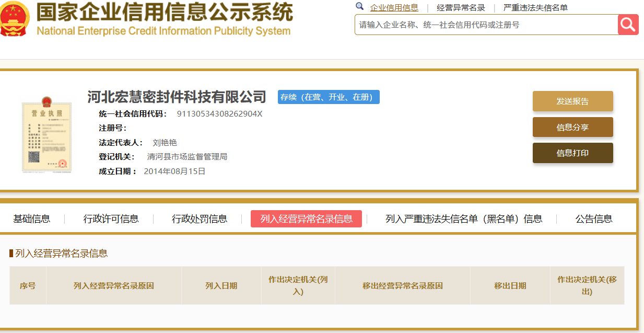
Task: Click the 信息分享 button
Action: pos(572,127)
